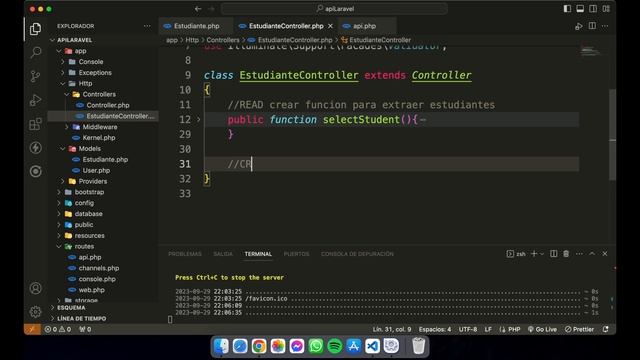The image size is (640, 360).
Task: Click errors and warnings count in status bar
Action: pos(58,329)
